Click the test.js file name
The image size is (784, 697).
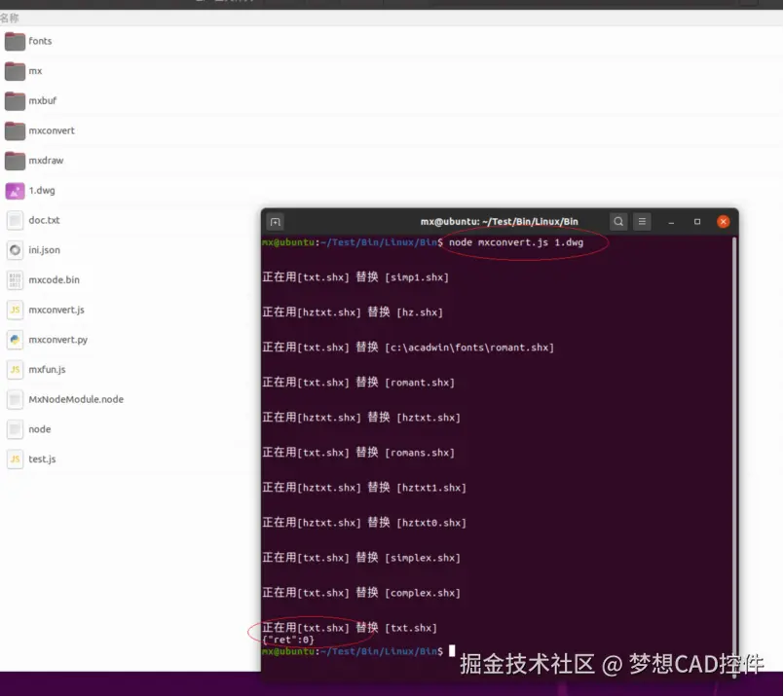click(42, 459)
